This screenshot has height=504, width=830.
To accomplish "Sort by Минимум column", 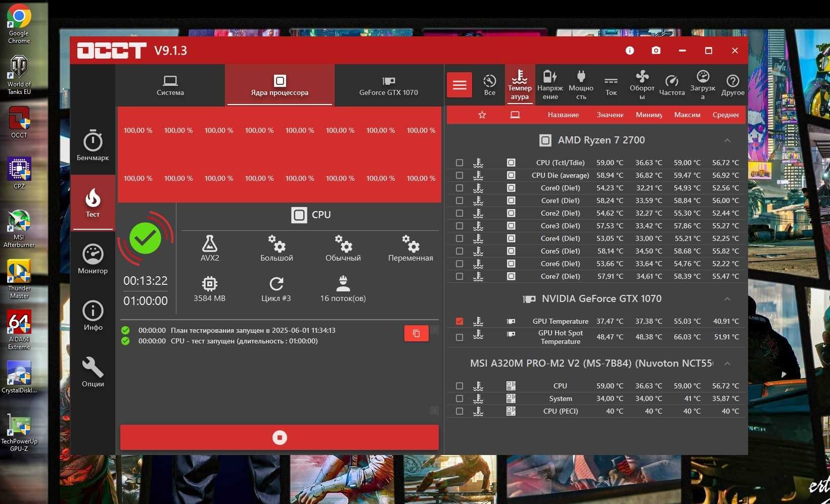I will tap(649, 115).
